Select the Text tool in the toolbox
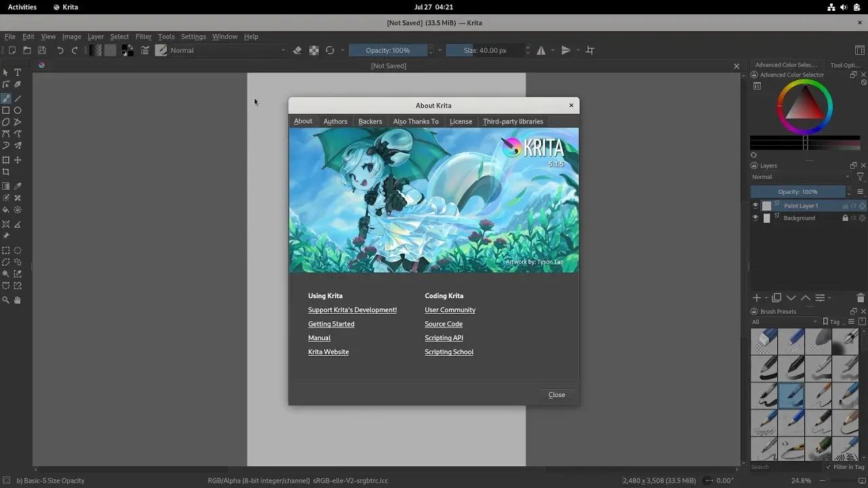The height and width of the screenshot is (488, 868). (18, 72)
